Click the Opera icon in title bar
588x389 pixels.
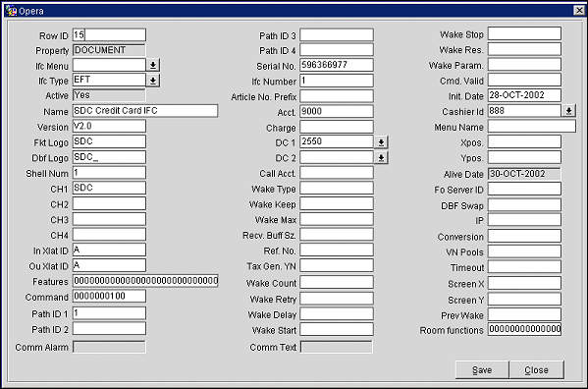(11, 11)
